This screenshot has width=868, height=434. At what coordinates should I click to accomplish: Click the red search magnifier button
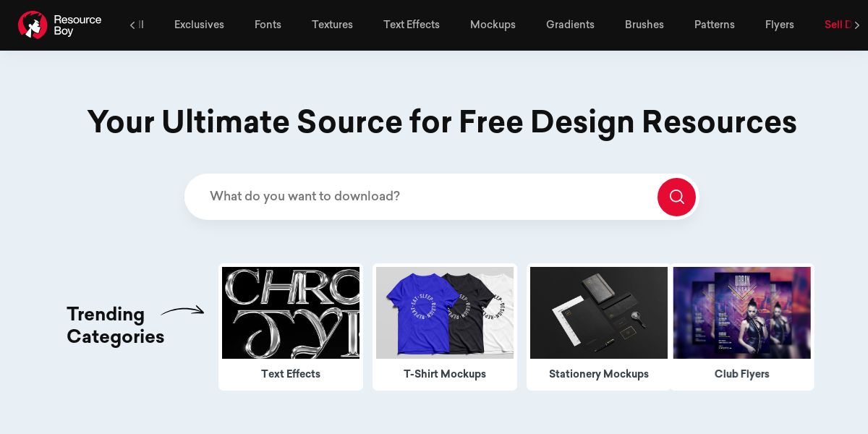676,197
